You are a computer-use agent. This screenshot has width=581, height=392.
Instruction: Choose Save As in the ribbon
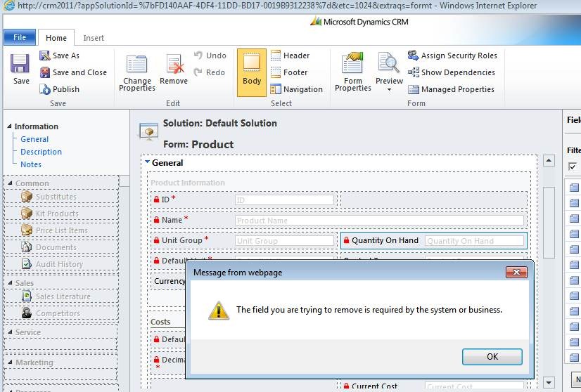pyautogui.click(x=59, y=55)
